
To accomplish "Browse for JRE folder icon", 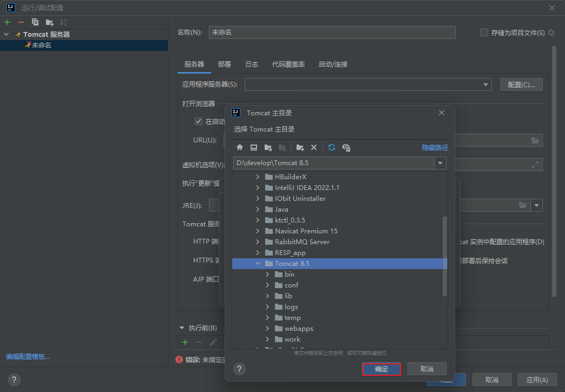I will click(522, 205).
